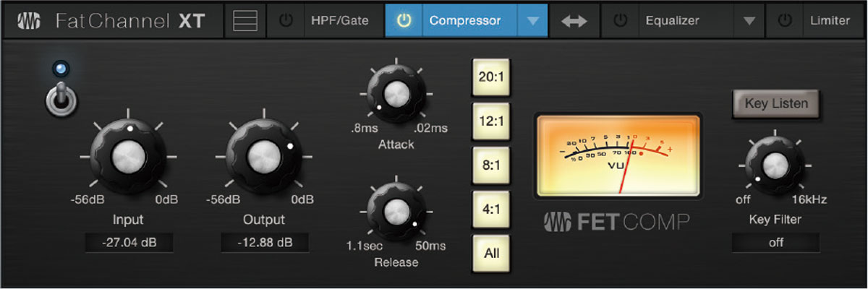Click the Input value field -27.04 dB

tap(129, 243)
